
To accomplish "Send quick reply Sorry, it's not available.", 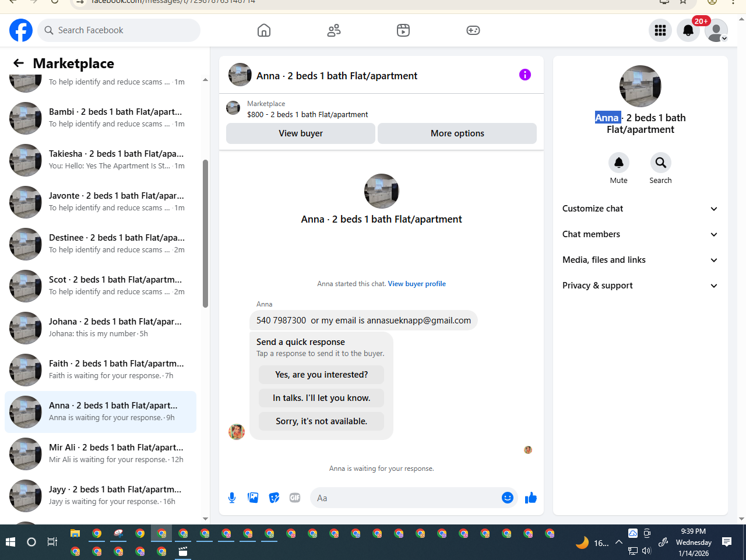I will pos(322,421).
